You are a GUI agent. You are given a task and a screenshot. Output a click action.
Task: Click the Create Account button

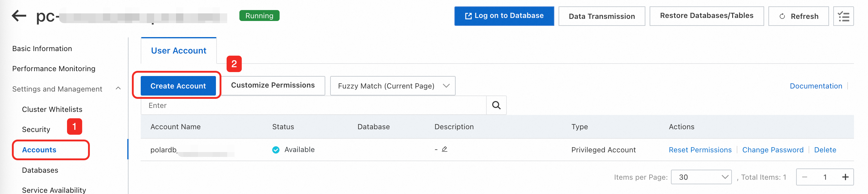tap(178, 86)
